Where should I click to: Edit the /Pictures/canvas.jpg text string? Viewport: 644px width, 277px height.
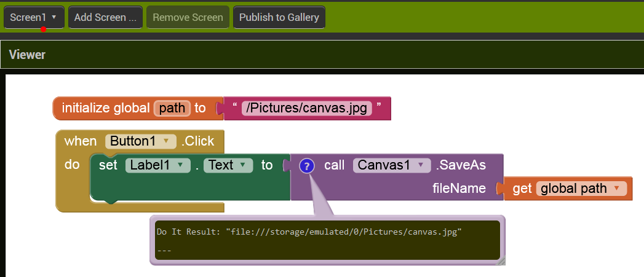coord(306,109)
